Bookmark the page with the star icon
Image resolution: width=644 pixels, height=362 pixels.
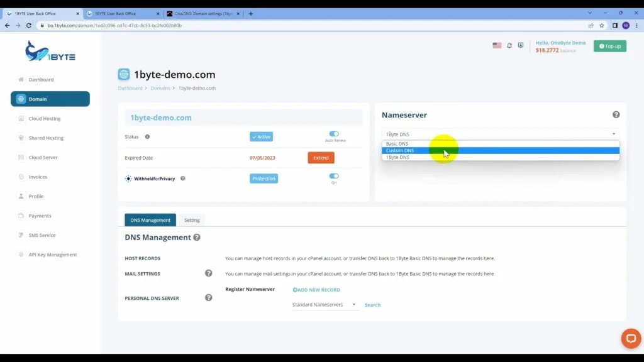tap(602, 25)
